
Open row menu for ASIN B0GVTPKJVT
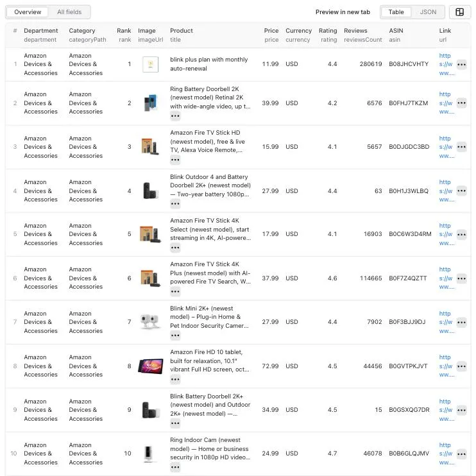461,366
